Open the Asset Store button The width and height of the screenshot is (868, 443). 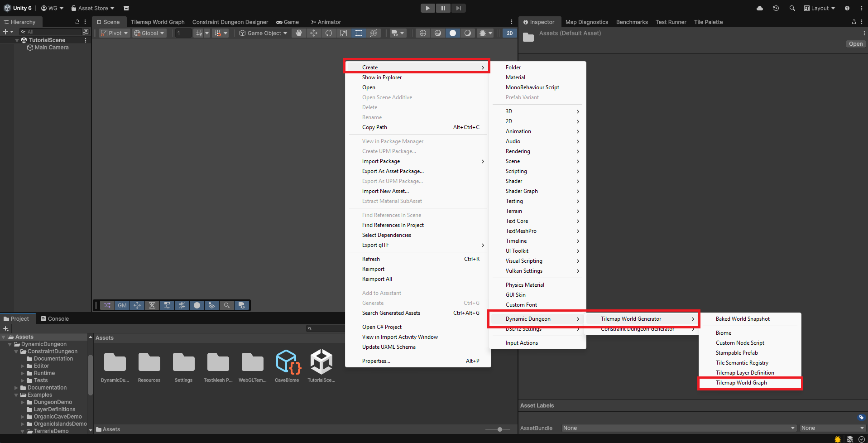pyautogui.click(x=93, y=8)
